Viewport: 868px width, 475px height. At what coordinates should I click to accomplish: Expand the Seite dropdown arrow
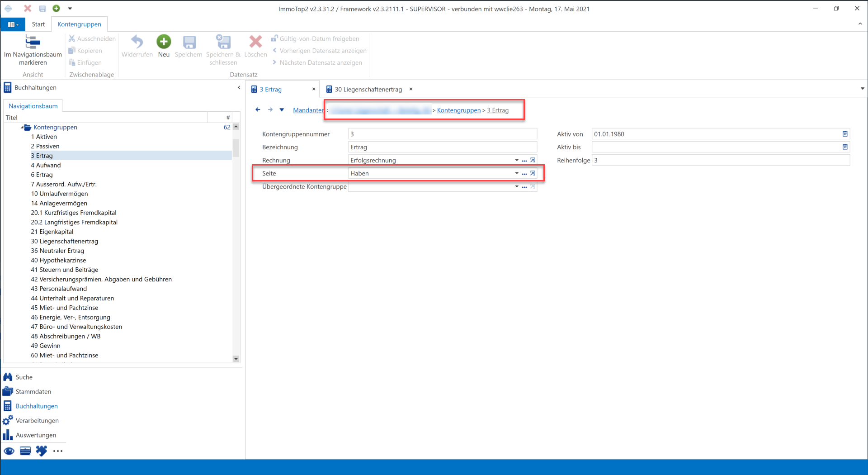517,173
